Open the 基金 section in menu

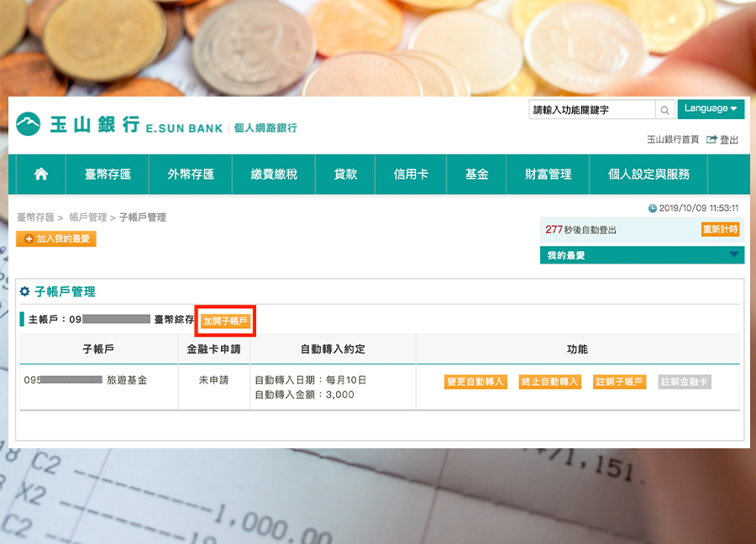475,174
